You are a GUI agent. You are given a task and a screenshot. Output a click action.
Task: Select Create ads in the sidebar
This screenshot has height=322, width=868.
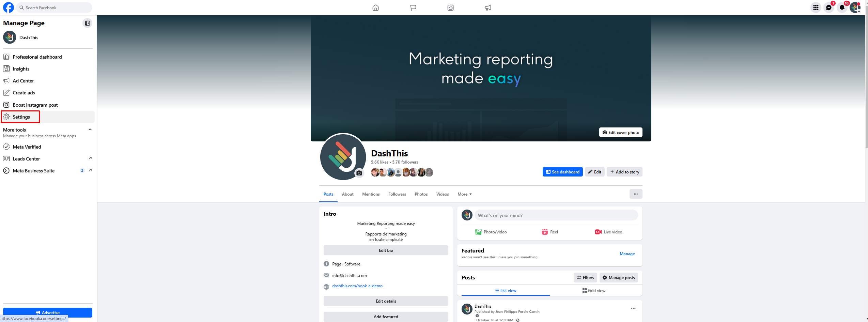48,93
